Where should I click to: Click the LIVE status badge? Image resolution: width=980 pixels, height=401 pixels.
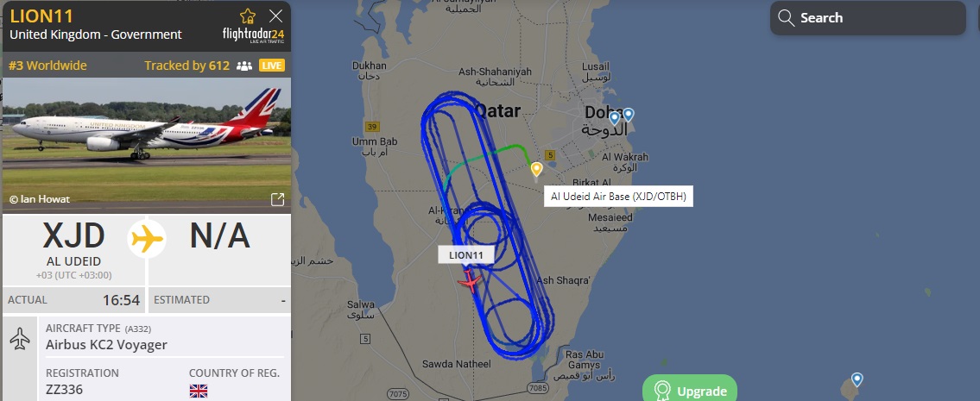[272, 66]
